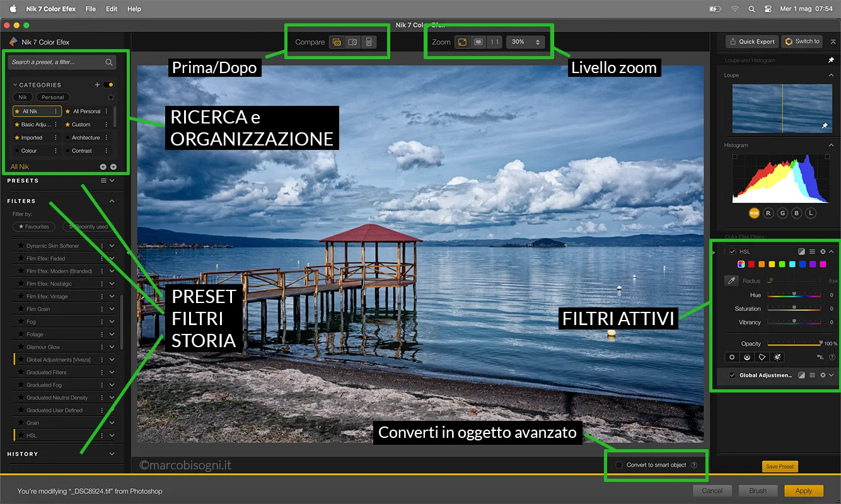Select the Graduated Filters row

(x=65, y=372)
